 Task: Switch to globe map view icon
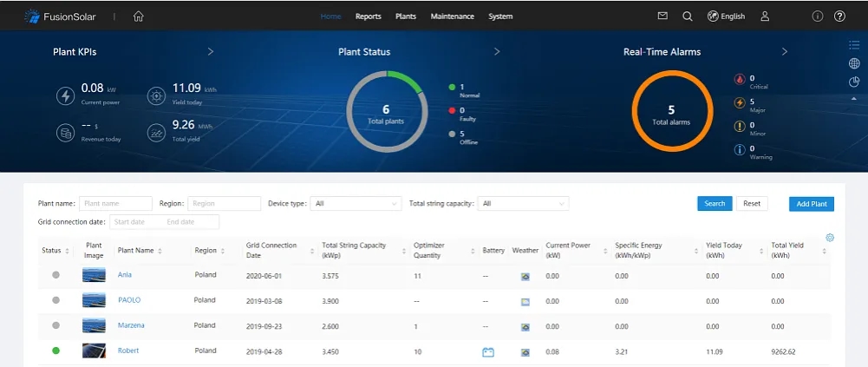(x=854, y=63)
